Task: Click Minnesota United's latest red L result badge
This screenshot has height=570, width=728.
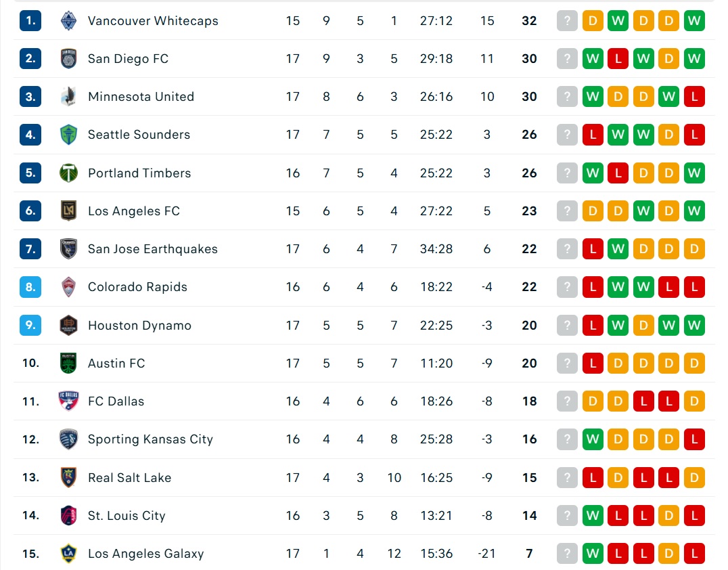Action: pos(694,97)
